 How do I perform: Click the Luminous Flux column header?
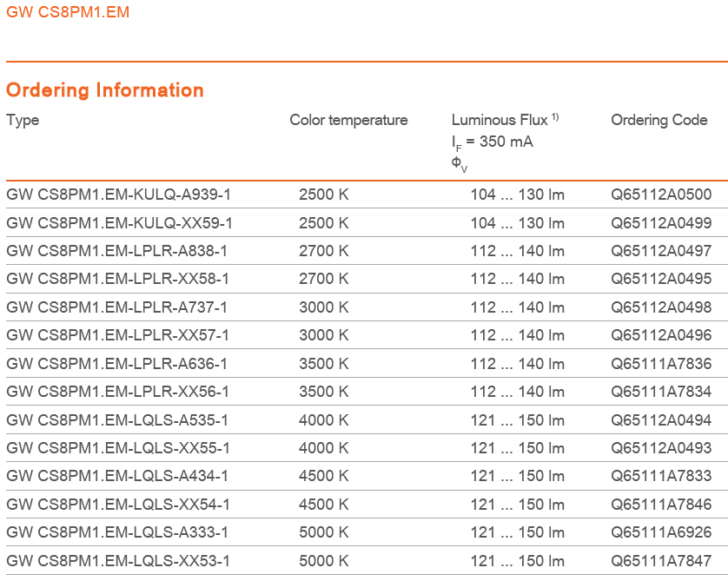coord(505,120)
